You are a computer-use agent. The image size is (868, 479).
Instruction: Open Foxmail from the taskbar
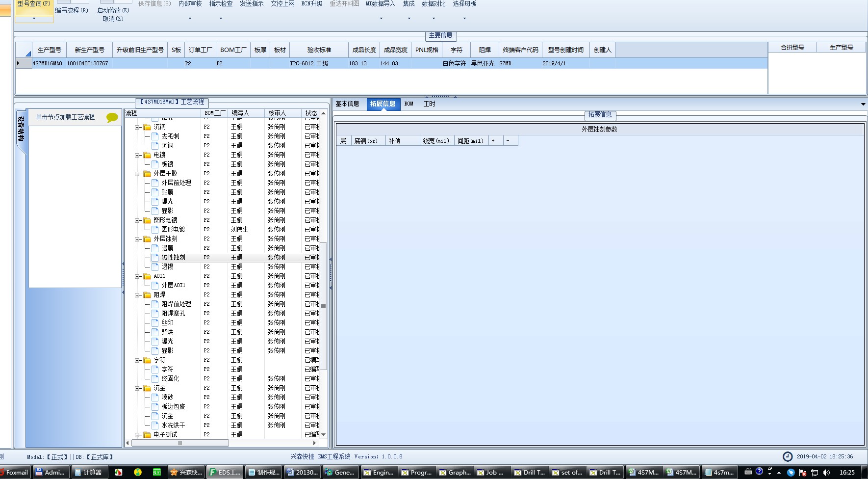pyautogui.click(x=14, y=472)
